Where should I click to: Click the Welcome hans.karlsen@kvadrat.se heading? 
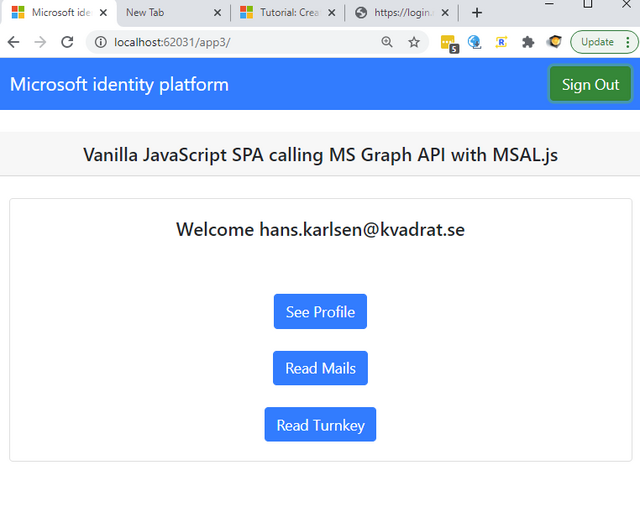[320, 229]
